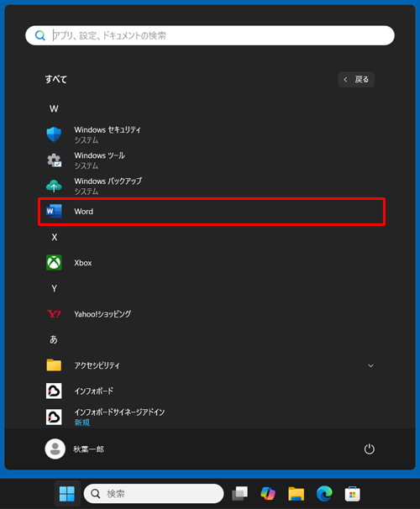Jump via the Y letter header
The image size is (420, 509).
click(55, 288)
